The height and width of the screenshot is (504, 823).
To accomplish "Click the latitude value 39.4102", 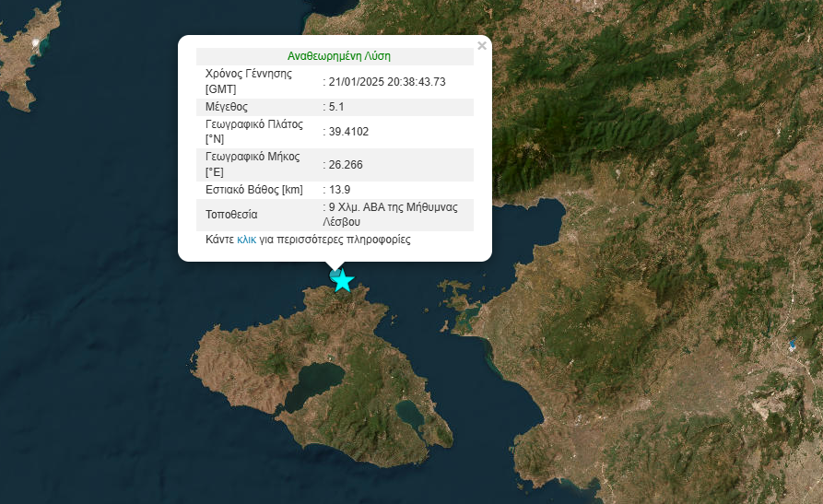I will (x=348, y=132).
